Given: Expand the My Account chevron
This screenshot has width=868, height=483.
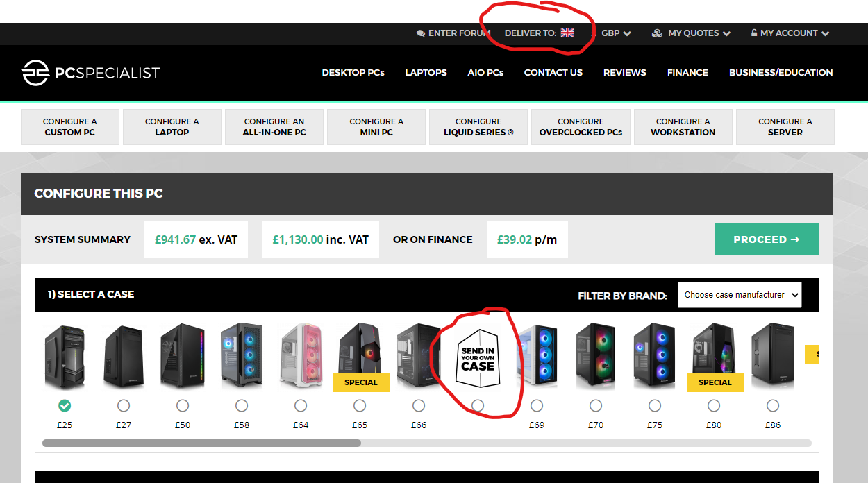Looking at the screenshot, I should pyautogui.click(x=825, y=33).
